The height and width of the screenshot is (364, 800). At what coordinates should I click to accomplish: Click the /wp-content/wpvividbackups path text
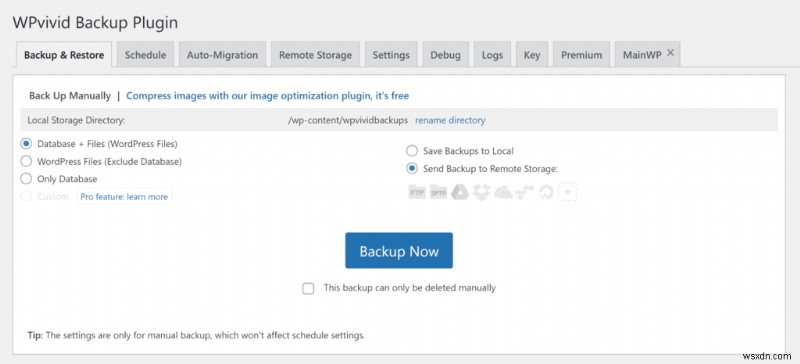pos(348,120)
